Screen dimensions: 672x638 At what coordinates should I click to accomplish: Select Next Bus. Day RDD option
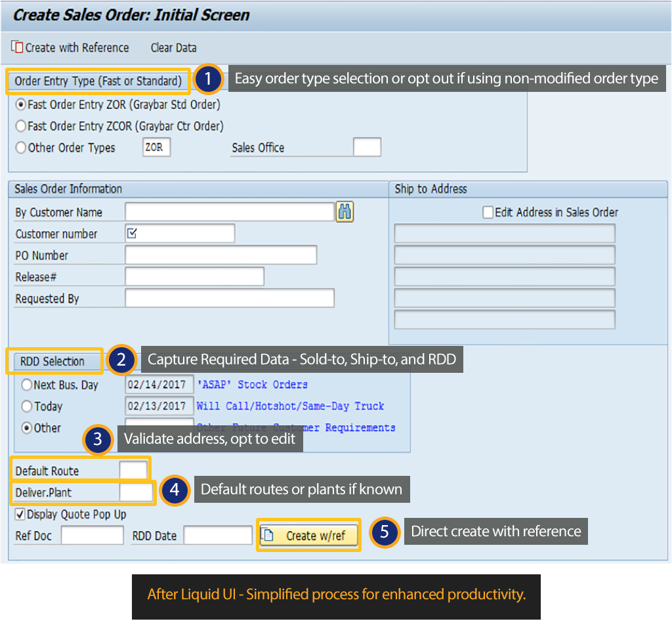27,385
